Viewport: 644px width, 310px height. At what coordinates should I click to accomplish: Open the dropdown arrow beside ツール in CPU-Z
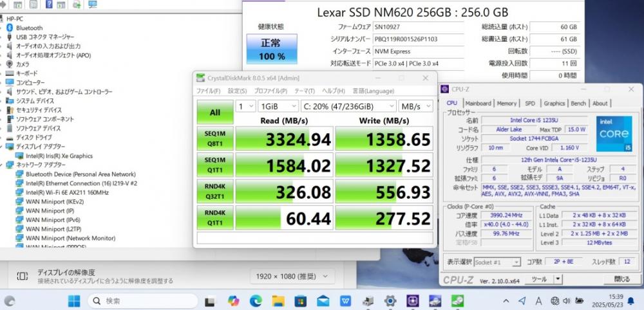point(557,279)
